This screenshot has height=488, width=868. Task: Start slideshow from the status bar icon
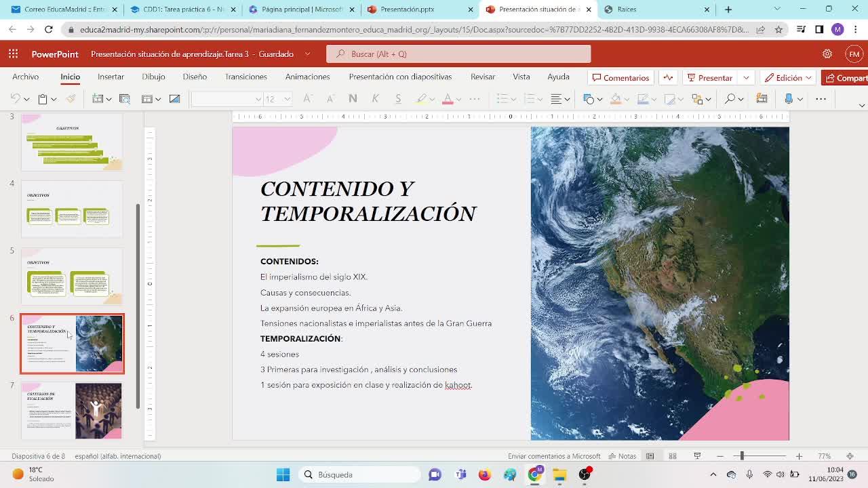[697, 456]
